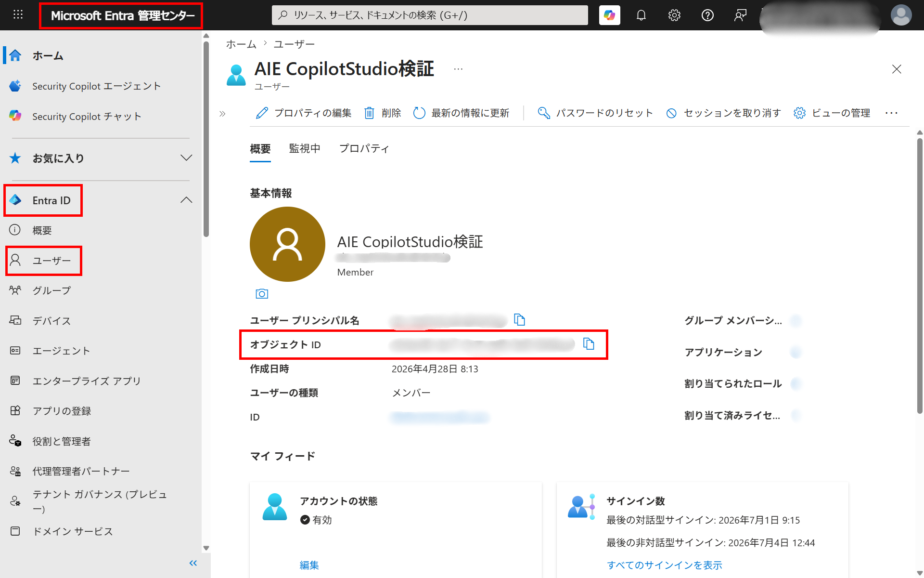Click パスワードのリセット toolbar button
This screenshot has width=924, height=578.
tap(595, 113)
